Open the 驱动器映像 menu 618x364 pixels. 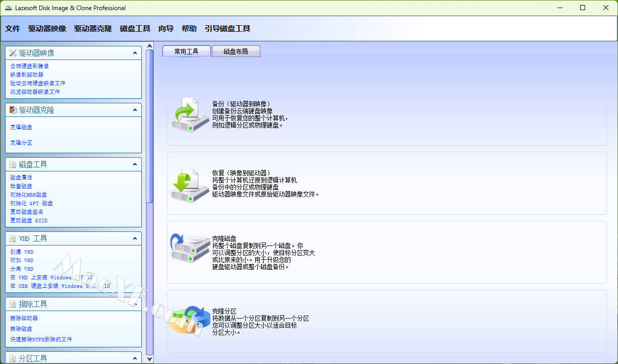(x=47, y=29)
